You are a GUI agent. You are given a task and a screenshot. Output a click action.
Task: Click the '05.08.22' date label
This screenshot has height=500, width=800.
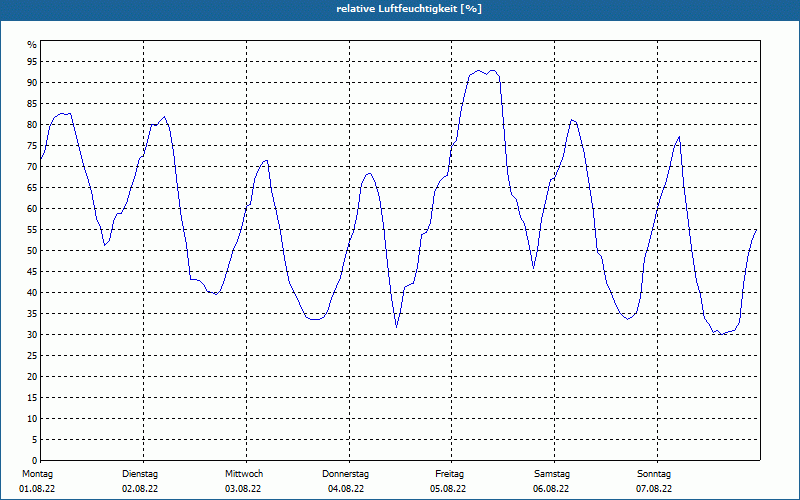pyautogui.click(x=448, y=489)
